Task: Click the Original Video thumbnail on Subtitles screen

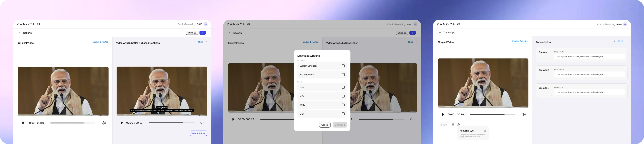Action: 63,91
